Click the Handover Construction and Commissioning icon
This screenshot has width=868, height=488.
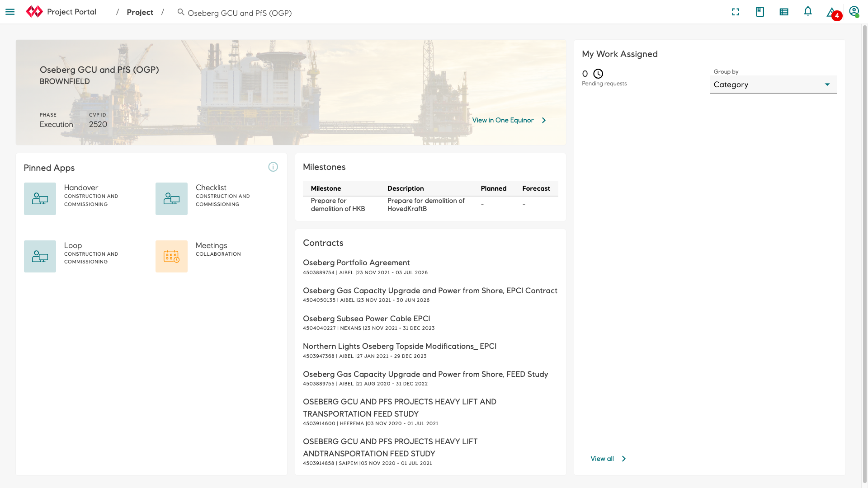point(40,198)
